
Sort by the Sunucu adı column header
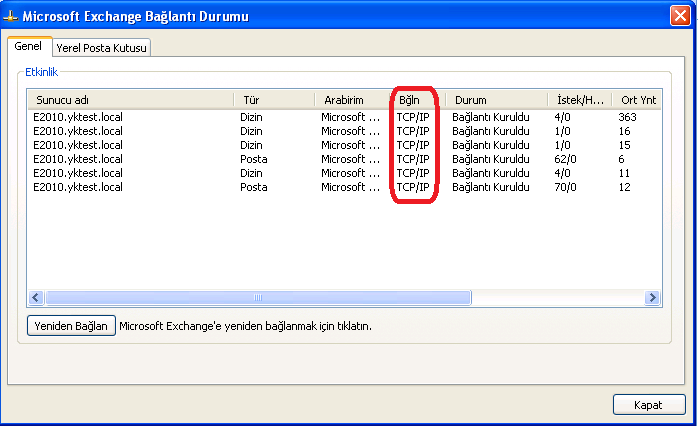[x=130, y=100]
